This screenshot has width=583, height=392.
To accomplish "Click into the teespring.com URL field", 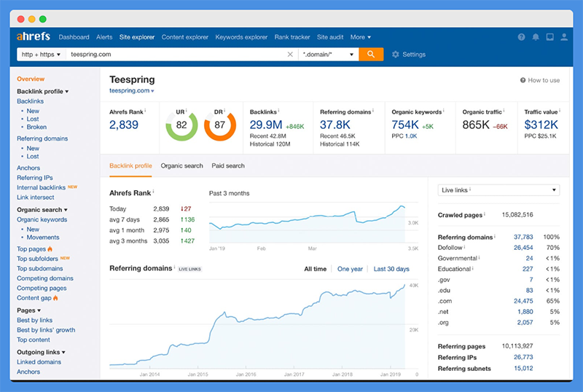I will pos(175,55).
